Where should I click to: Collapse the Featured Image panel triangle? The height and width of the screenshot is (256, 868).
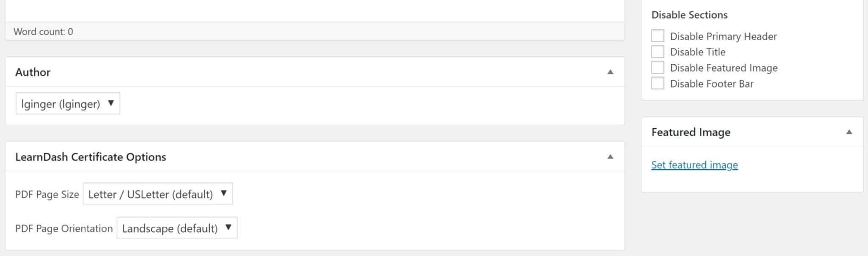click(849, 132)
